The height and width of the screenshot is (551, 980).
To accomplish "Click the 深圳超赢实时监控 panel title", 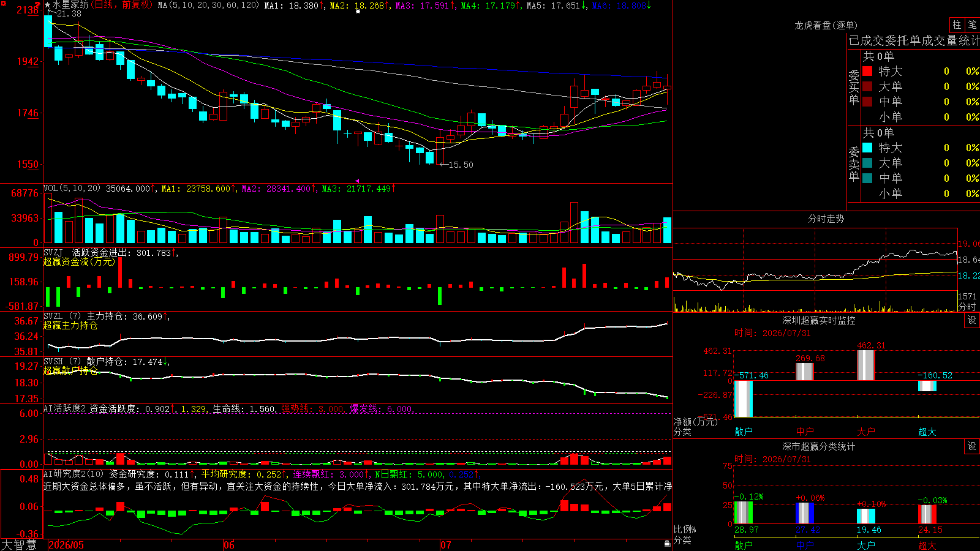I will pyautogui.click(x=819, y=320).
